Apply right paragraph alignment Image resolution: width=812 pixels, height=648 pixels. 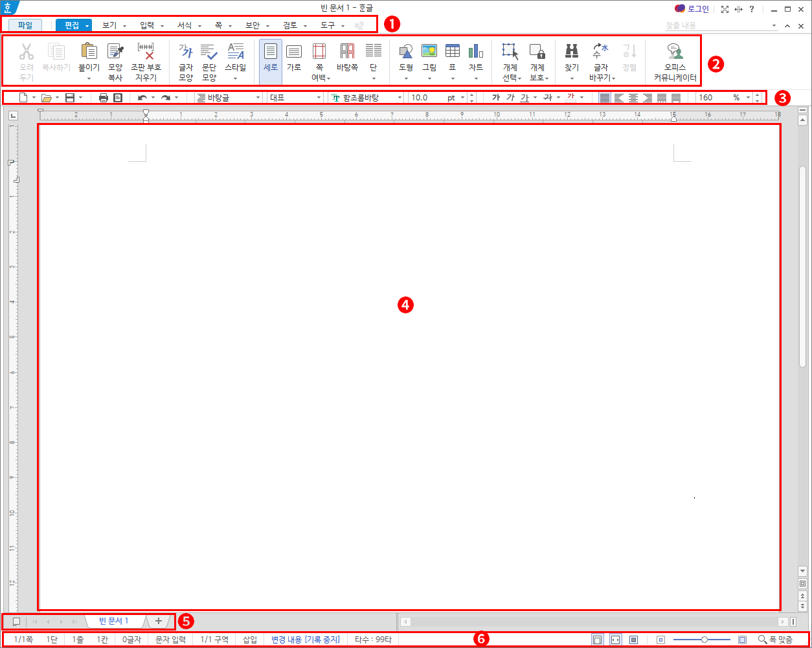[x=647, y=98]
